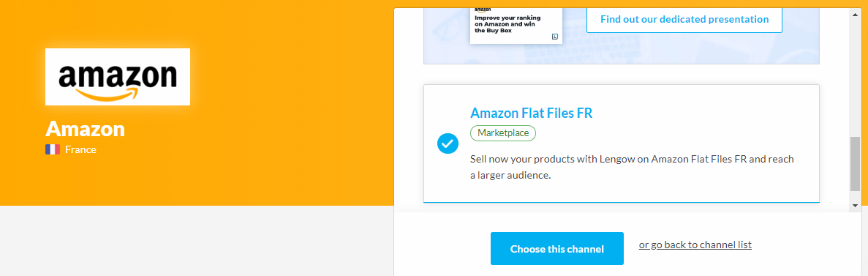Open the 'Amazon Flat Files FR' title link
The height and width of the screenshot is (276, 868).
532,113
